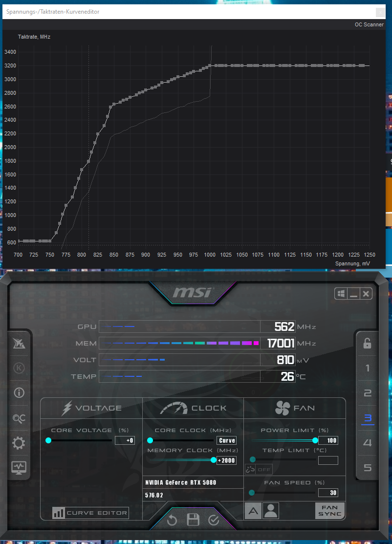This screenshot has width=392, height=544.
Task: Start the OC Scanner sidebar icon
Action: [19, 418]
